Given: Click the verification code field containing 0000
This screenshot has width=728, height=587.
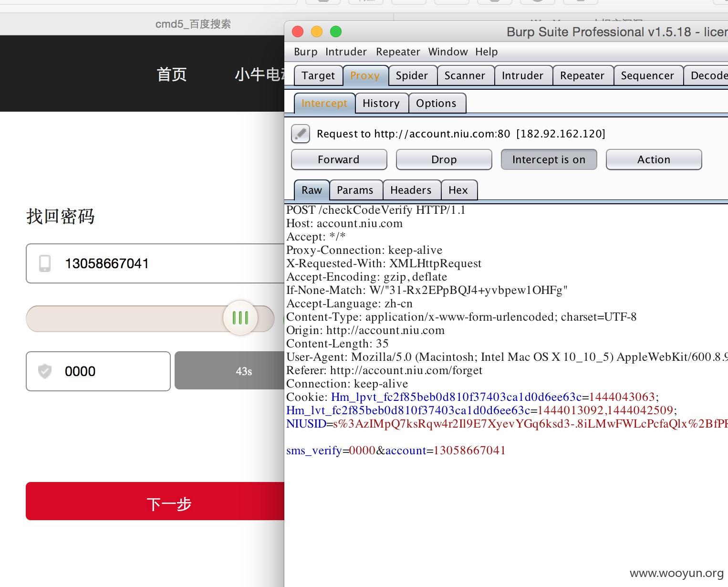Looking at the screenshot, I should [x=98, y=371].
